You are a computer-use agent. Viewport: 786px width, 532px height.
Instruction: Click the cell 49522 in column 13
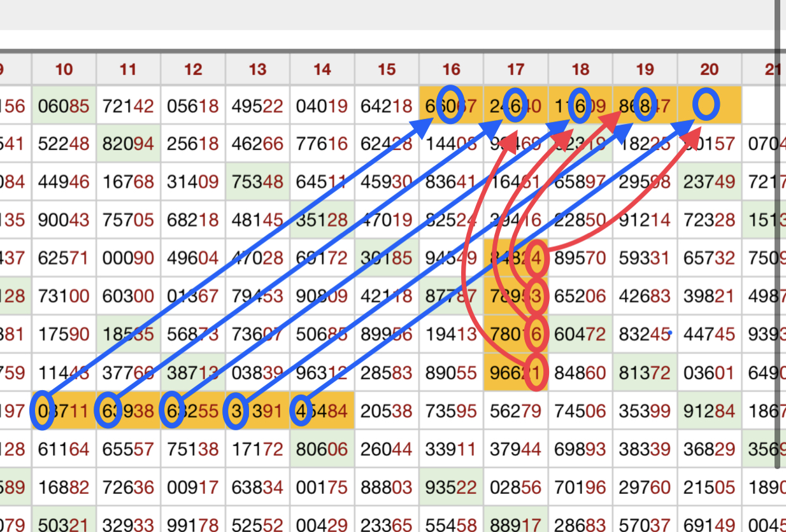pos(257,106)
